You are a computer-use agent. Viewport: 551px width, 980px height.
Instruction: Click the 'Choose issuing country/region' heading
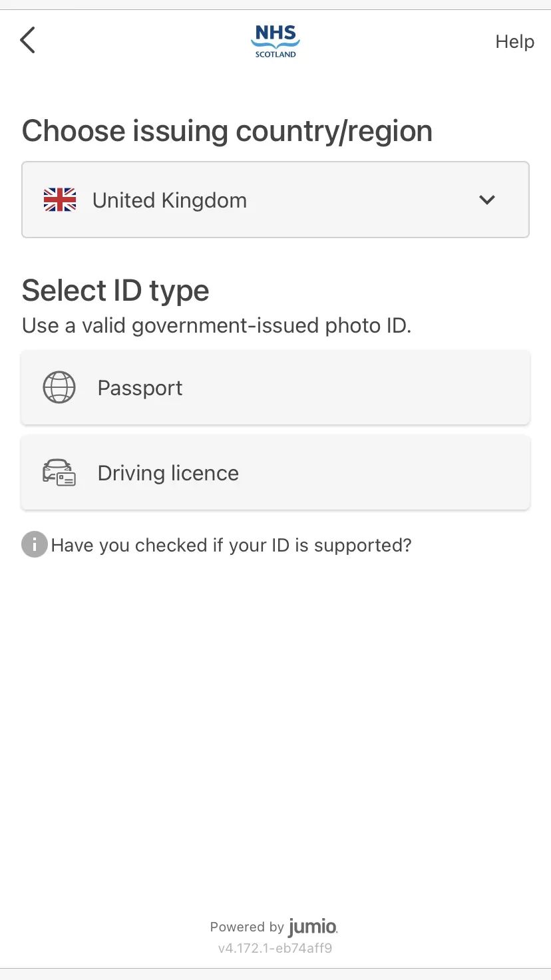[227, 131]
